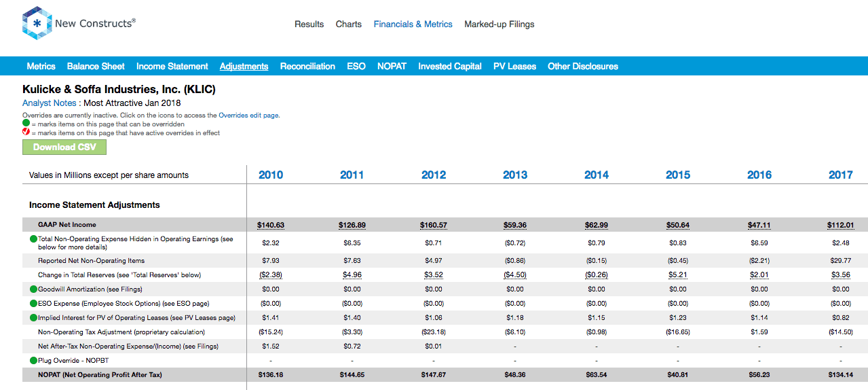Image resolution: width=868 pixels, height=390 pixels.
Task: Click 2010 Net After-Tax Non-Operating Expense $1.52
Action: point(271,347)
